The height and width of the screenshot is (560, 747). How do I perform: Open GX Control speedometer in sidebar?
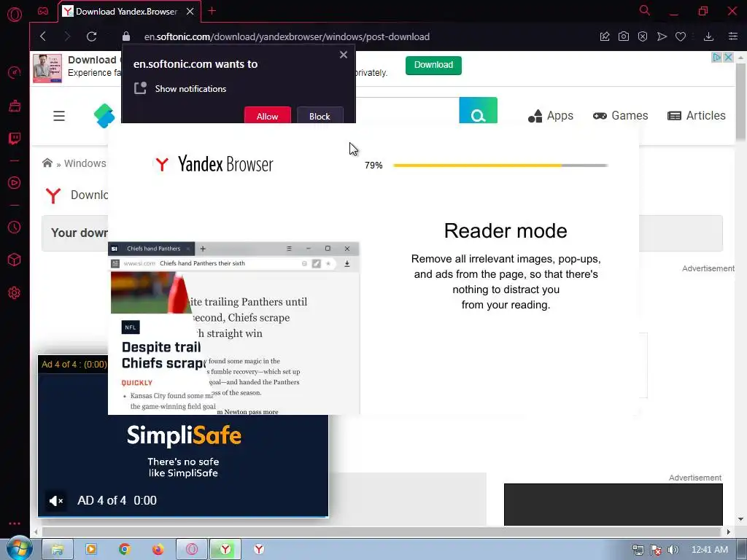pos(15,72)
